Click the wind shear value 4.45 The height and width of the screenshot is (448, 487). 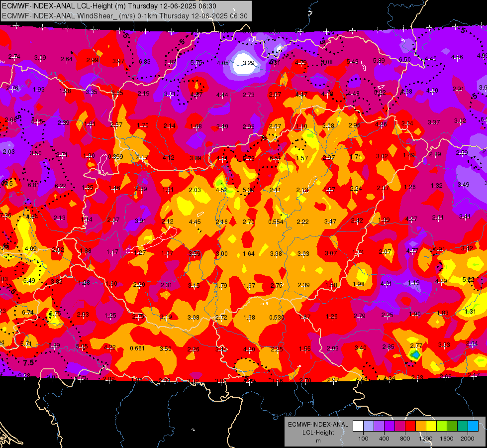(x=195, y=222)
